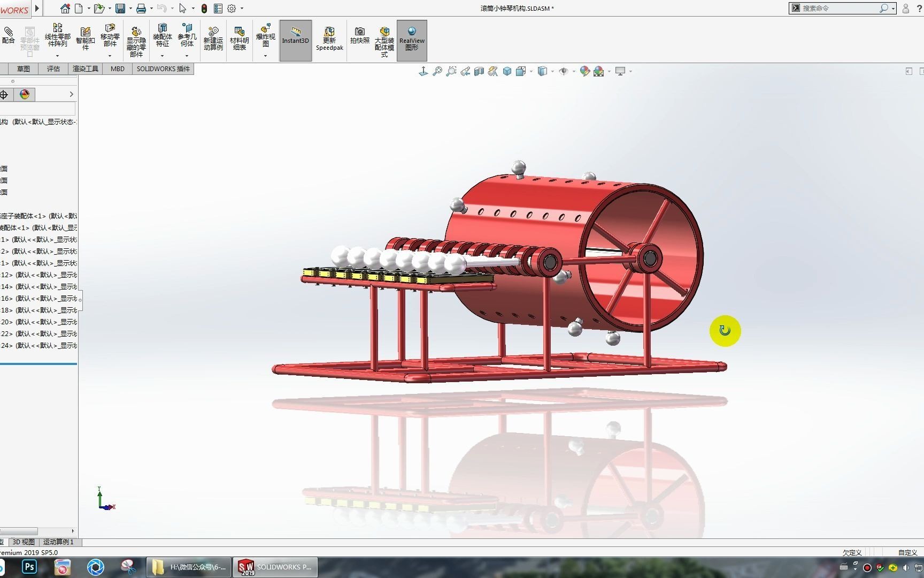Open File Properties list icon

(218, 9)
